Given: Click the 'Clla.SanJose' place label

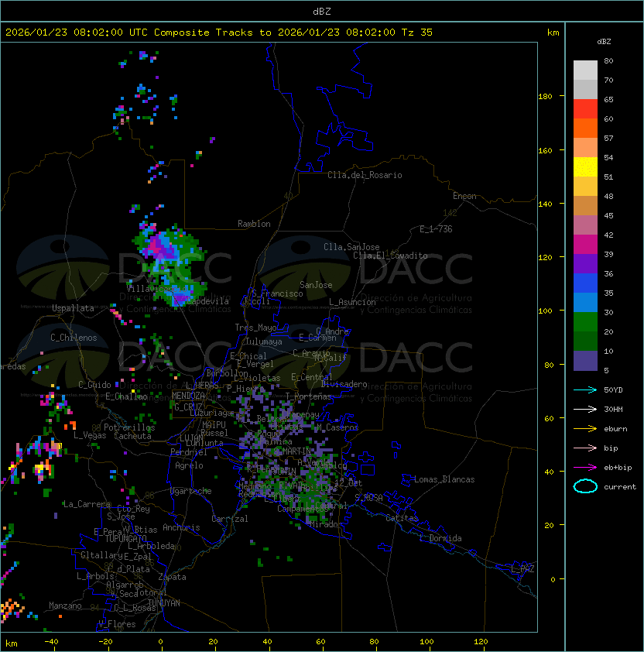Looking at the screenshot, I should pos(351,247).
